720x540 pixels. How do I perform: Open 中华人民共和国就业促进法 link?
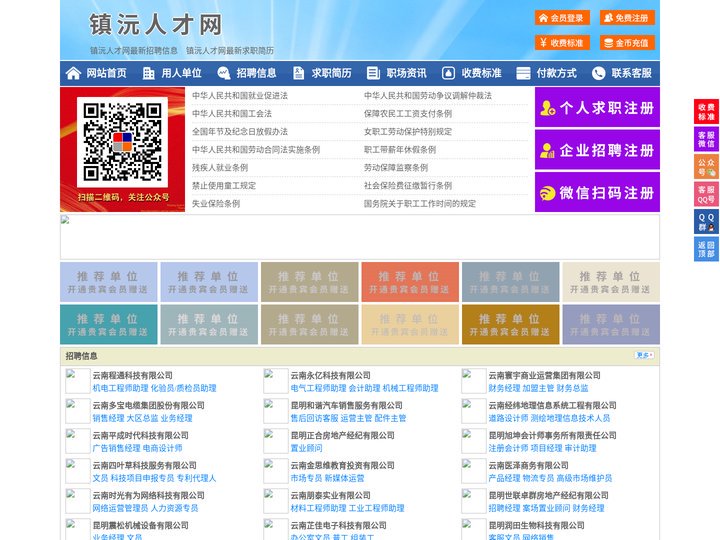(x=240, y=96)
